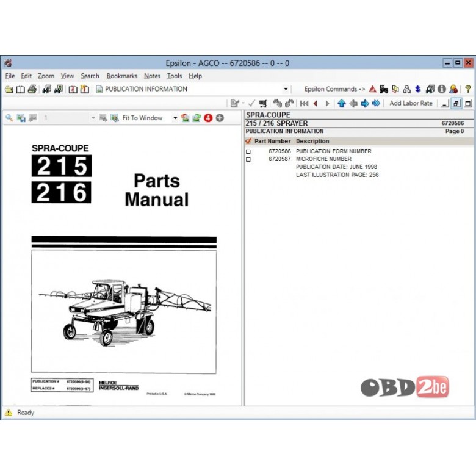The height and width of the screenshot is (476, 476).
Task: Minimize the inner document pane
Action: (x=445, y=104)
